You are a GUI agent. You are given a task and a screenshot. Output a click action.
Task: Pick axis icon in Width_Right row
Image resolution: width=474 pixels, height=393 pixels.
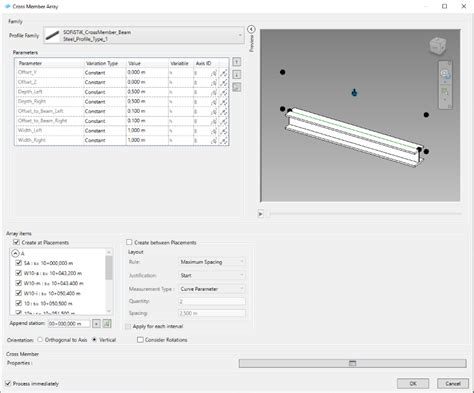tap(213, 141)
